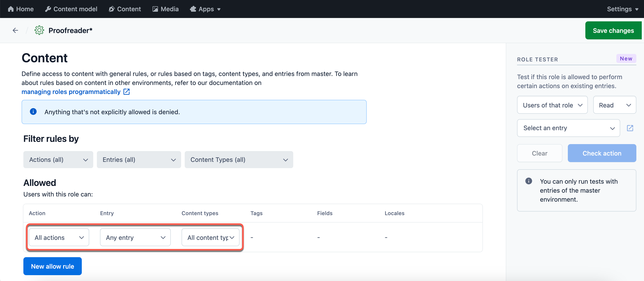Click the Content nav icon

tap(111, 9)
